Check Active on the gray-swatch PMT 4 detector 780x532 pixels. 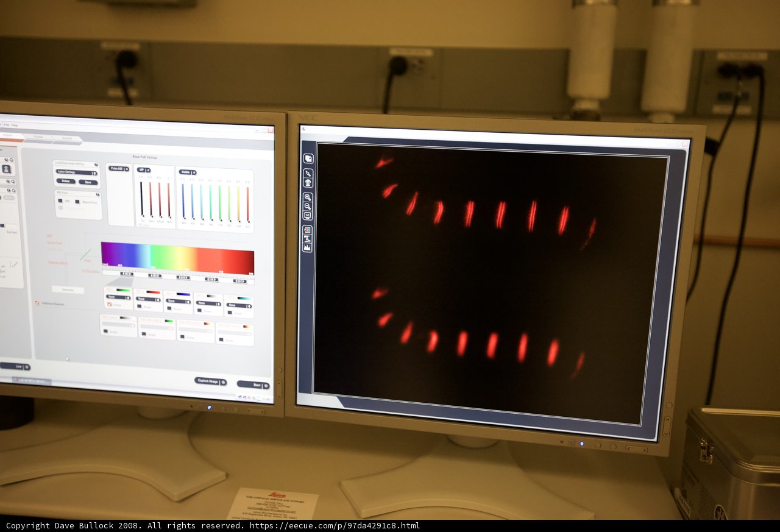point(199,310)
